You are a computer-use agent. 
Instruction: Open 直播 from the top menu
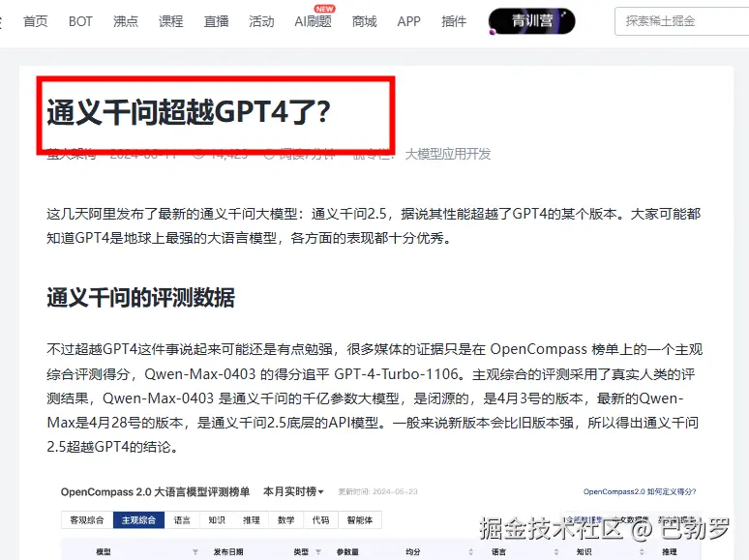tap(217, 21)
